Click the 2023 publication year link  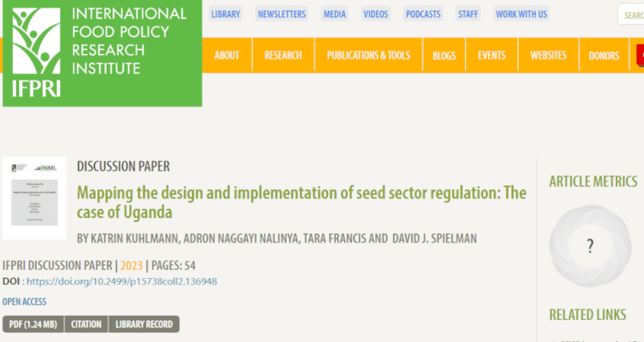click(x=131, y=265)
